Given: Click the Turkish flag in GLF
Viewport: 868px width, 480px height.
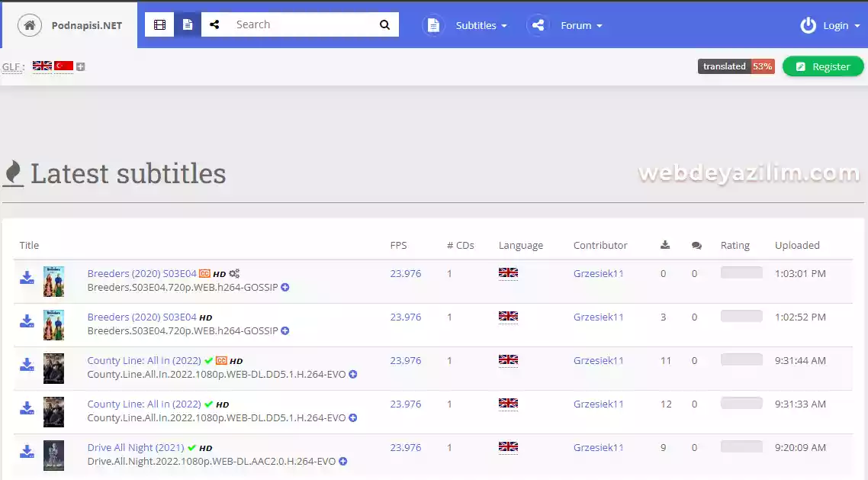Looking at the screenshot, I should 63,66.
